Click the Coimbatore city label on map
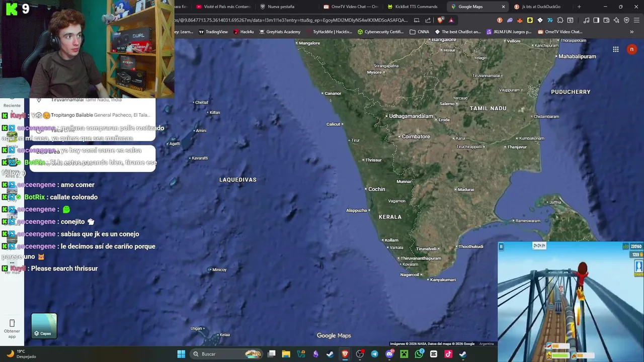This screenshot has width=644, height=362. [416, 136]
